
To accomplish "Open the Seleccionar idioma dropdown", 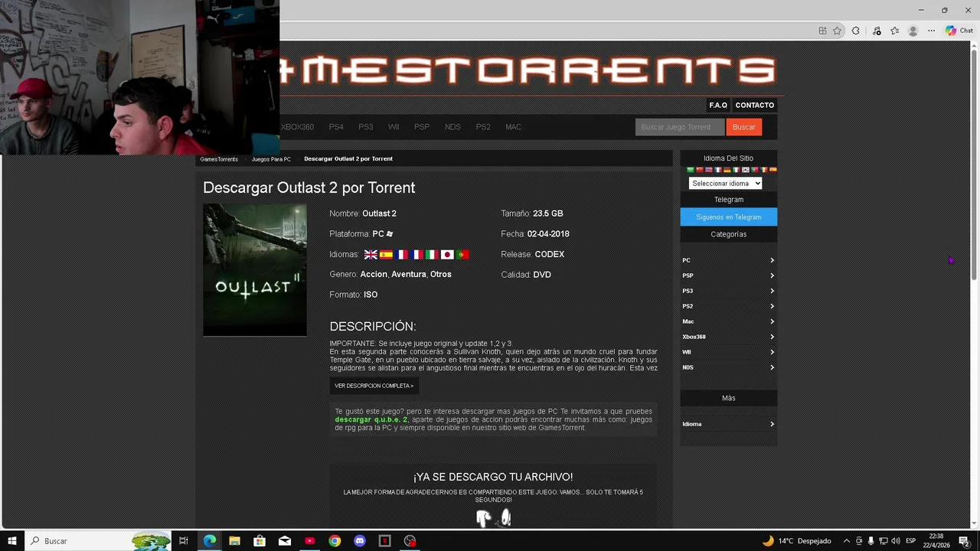I will click(725, 184).
